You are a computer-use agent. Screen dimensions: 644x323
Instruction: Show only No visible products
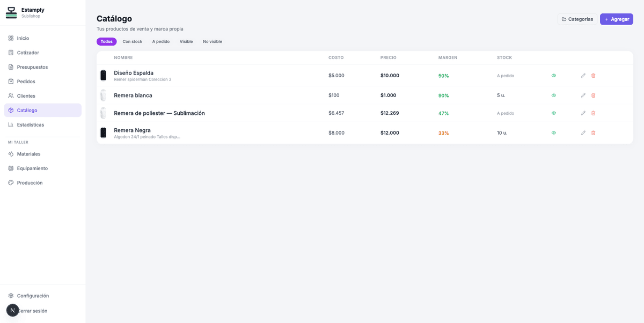(212, 41)
